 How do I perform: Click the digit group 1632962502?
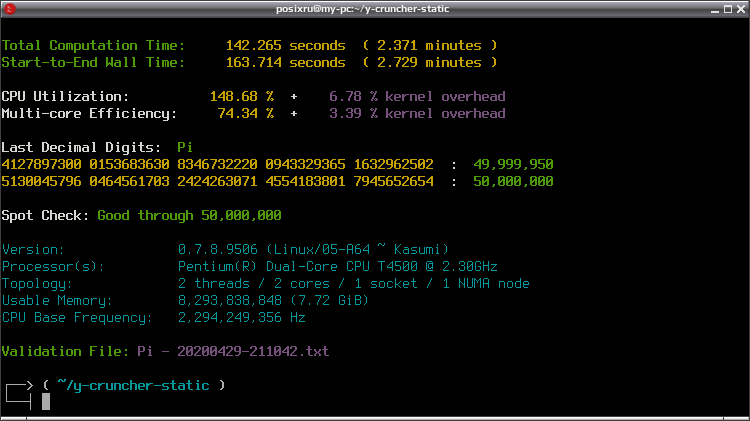click(394, 165)
